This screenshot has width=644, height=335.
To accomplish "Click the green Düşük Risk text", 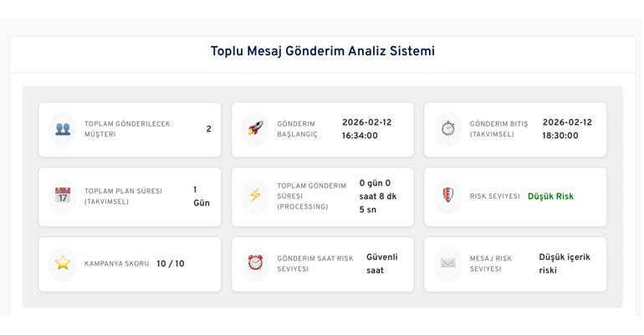I will pyautogui.click(x=550, y=197).
